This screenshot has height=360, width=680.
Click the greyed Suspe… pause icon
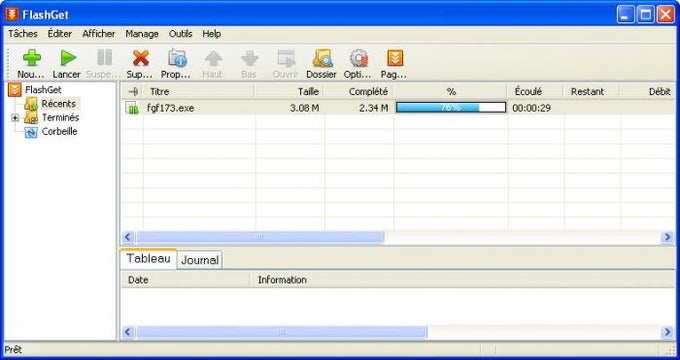[x=104, y=58]
